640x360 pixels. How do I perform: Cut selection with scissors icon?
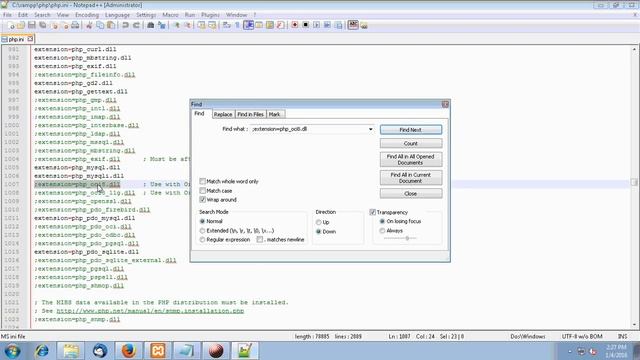pyautogui.click(x=89, y=25)
